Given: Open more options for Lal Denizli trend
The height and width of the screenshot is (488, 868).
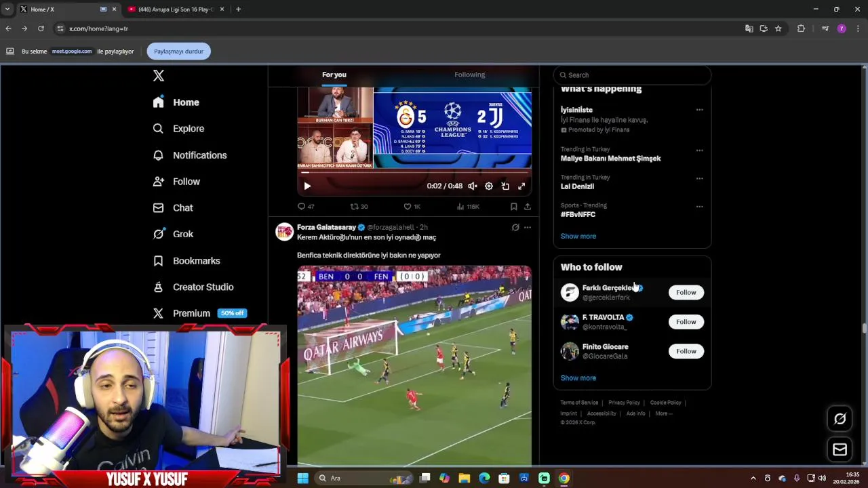Looking at the screenshot, I should coord(699,179).
